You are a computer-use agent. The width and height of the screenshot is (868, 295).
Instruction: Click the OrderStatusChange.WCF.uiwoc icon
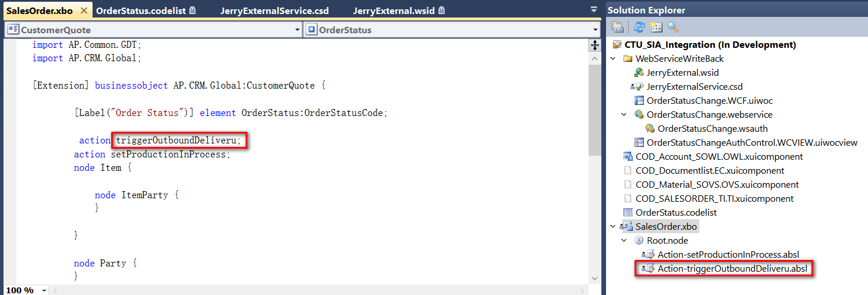639,101
